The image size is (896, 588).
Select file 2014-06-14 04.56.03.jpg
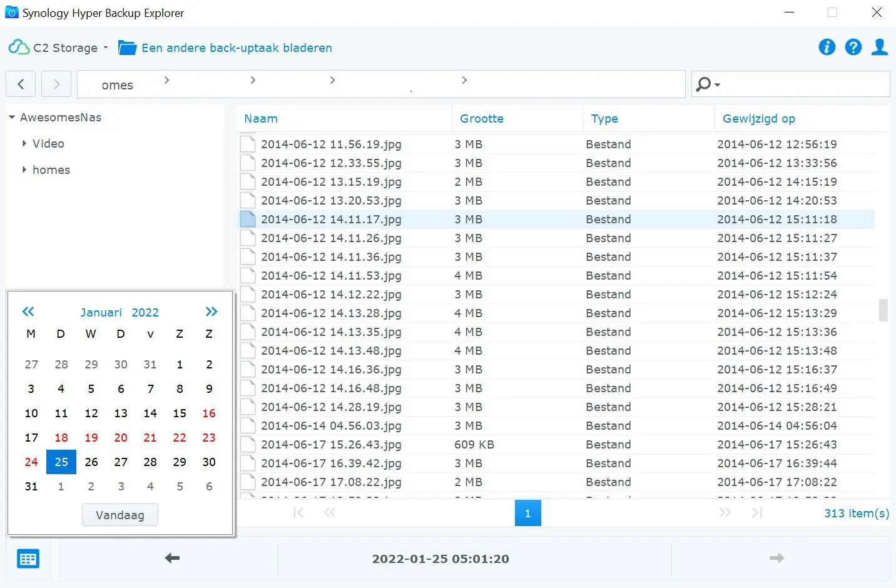click(331, 426)
